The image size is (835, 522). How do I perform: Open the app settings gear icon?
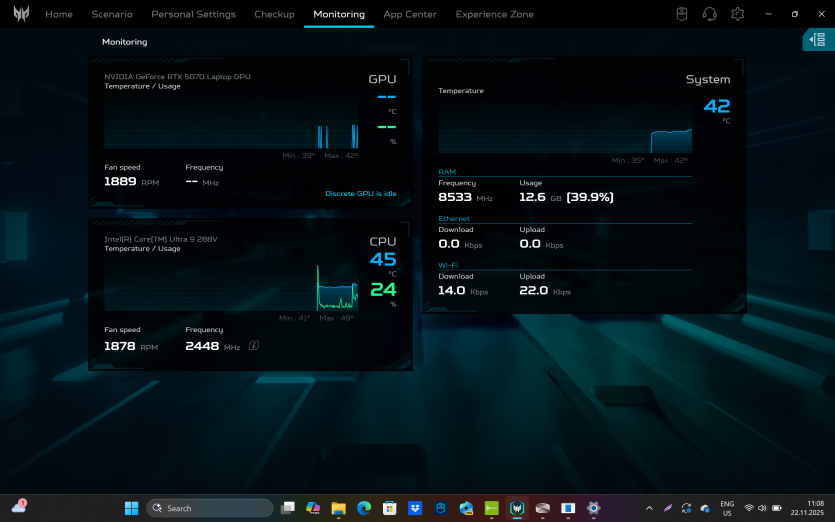click(738, 14)
